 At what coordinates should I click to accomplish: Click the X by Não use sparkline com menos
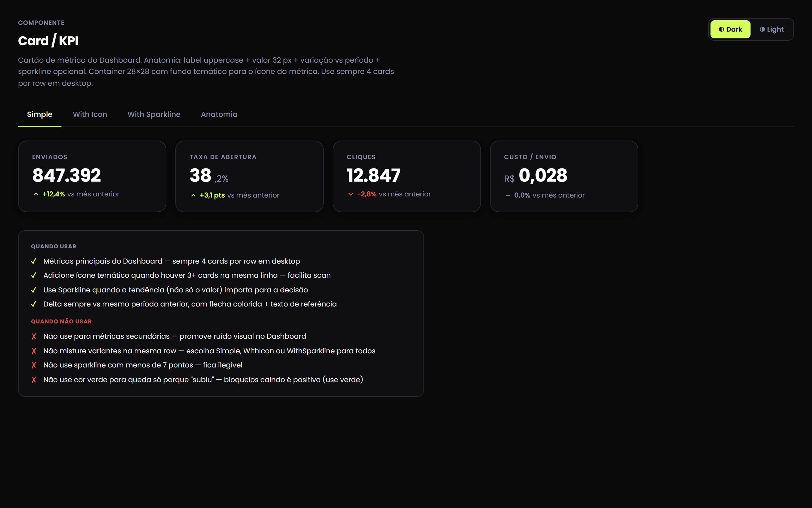click(34, 365)
